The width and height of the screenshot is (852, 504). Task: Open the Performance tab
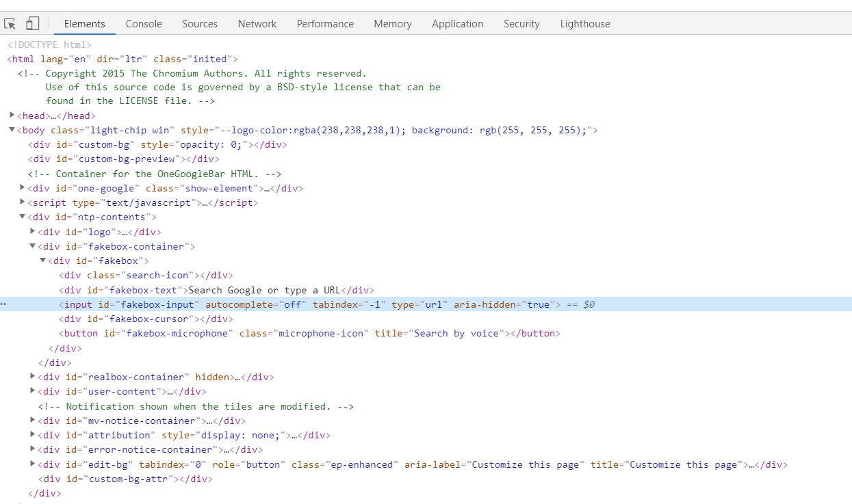(325, 24)
